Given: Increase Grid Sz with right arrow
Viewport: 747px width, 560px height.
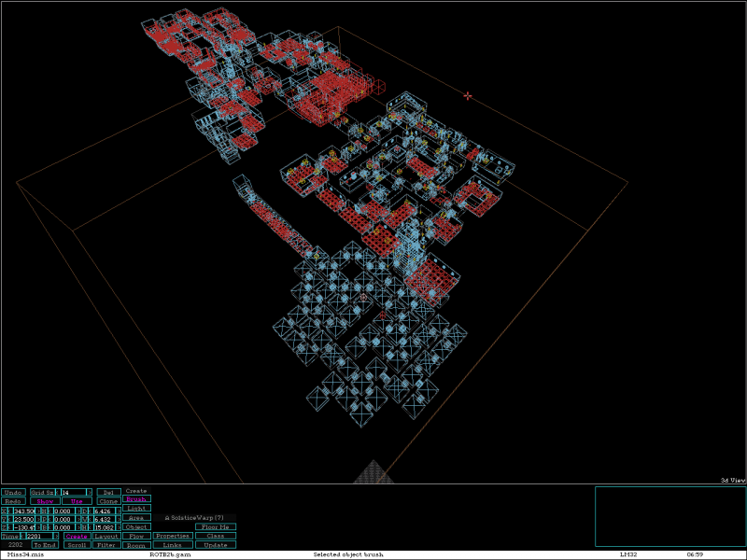Looking at the screenshot, I should pyautogui.click(x=90, y=492).
